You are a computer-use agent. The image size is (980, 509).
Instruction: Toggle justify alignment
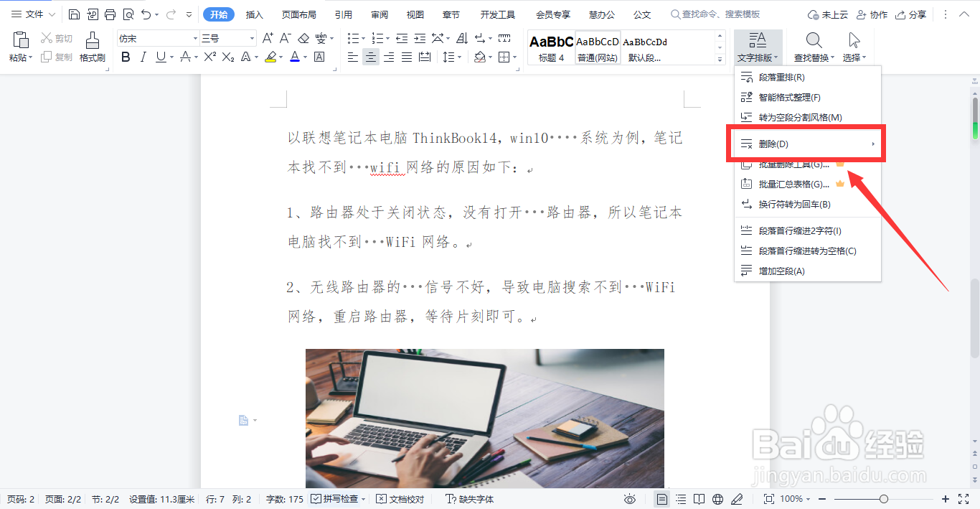[407, 57]
